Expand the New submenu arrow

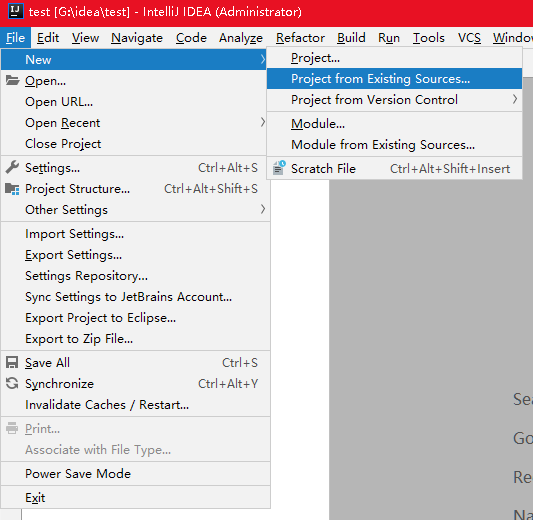pos(262,59)
